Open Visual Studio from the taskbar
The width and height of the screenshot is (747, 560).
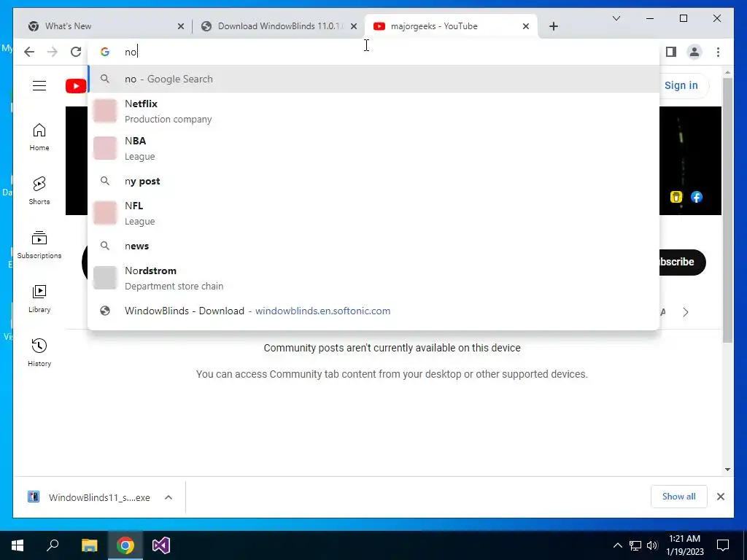(x=161, y=545)
